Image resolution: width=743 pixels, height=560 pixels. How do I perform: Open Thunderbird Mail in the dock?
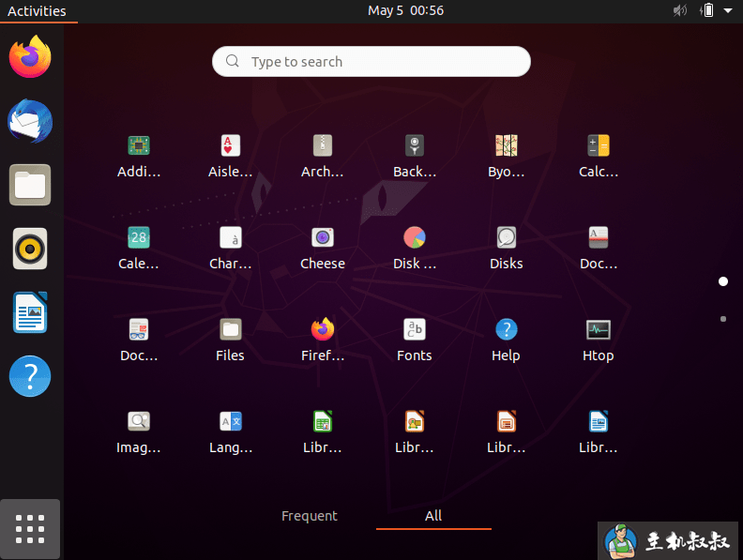click(x=30, y=121)
